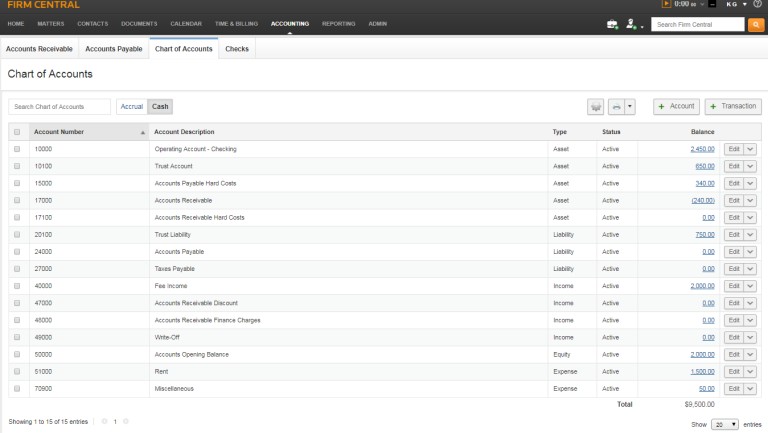Screen dimensions: 768x433
Task: Open the Show entries count dropdown
Action: pos(725,424)
